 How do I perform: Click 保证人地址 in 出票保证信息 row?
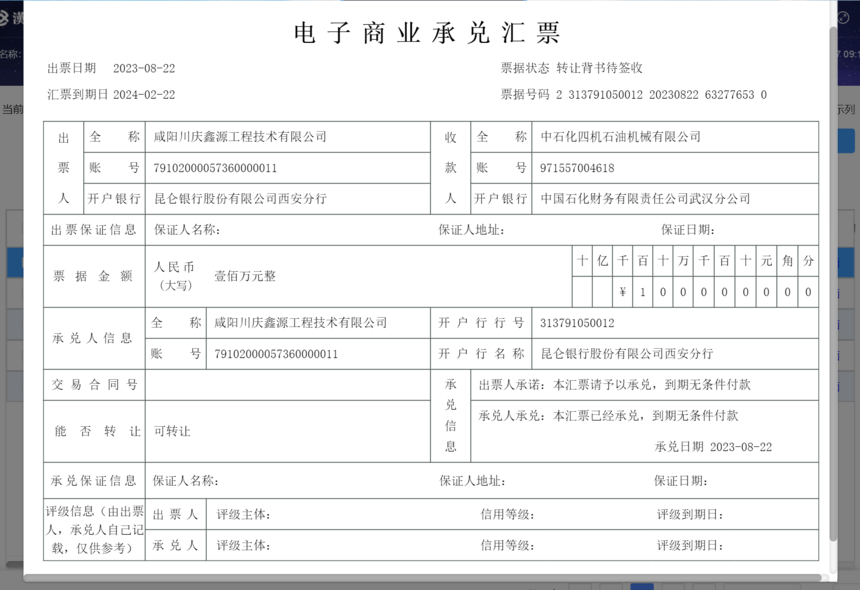tap(471, 230)
